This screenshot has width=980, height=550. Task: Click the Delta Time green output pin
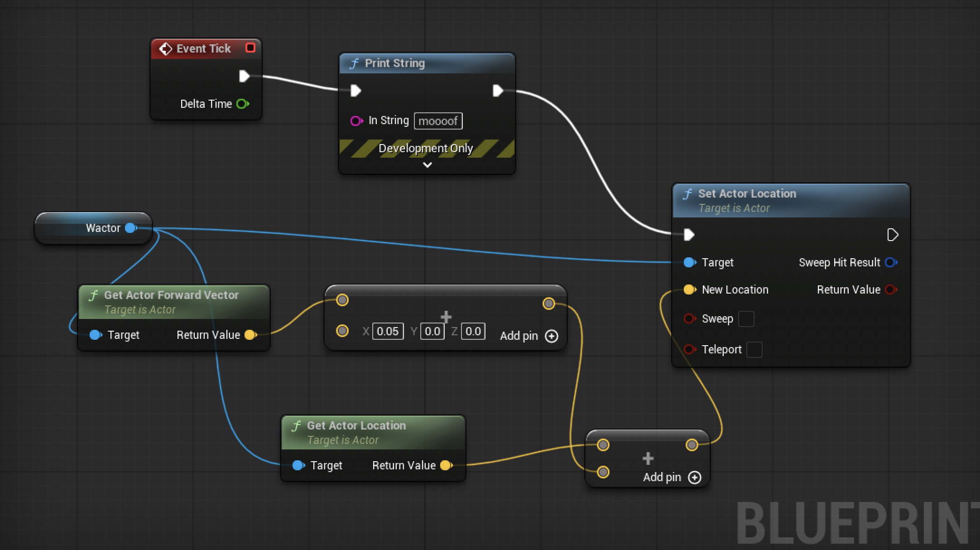(242, 104)
